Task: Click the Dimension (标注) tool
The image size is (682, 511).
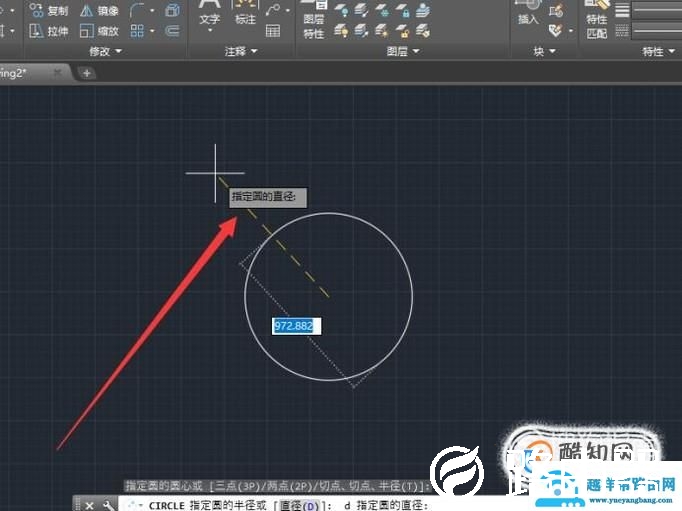Action: 244,16
